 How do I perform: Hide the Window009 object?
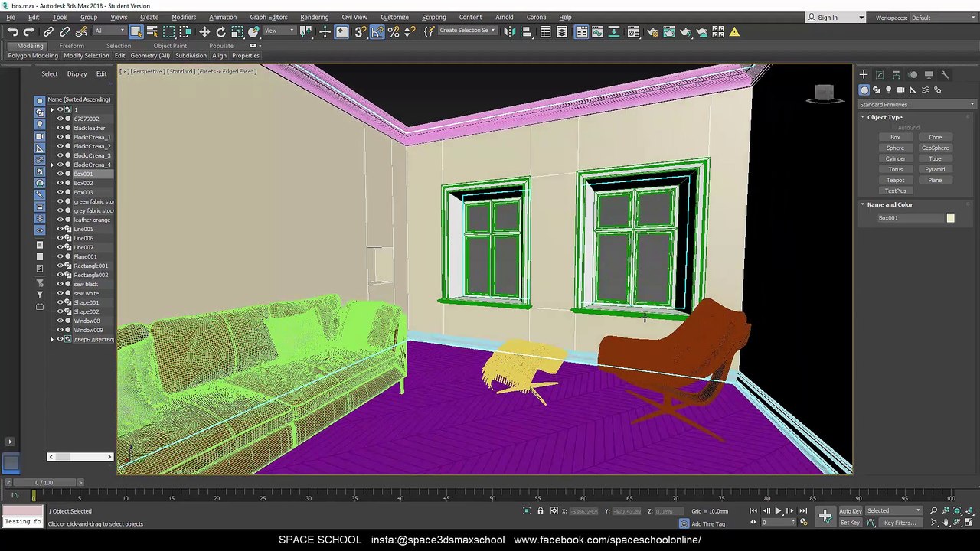point(60,330)
